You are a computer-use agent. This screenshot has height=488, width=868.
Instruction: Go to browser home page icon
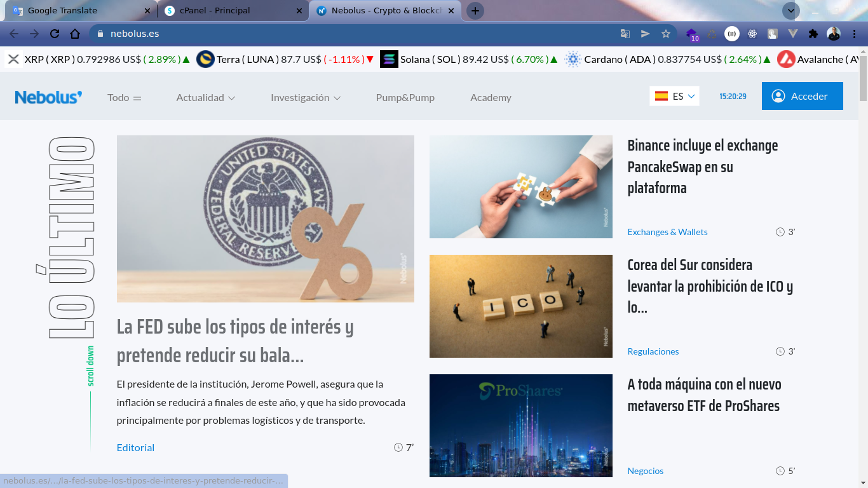[x=75, y=34]
